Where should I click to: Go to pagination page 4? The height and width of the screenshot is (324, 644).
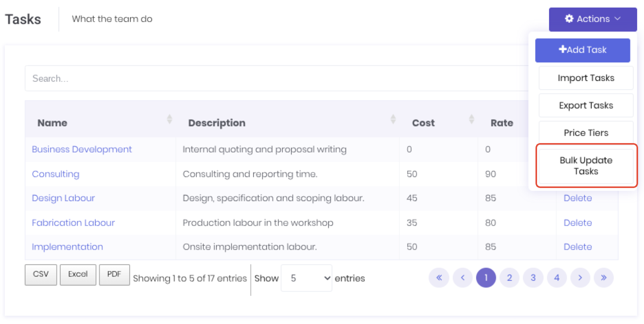(x=557, y=278)
